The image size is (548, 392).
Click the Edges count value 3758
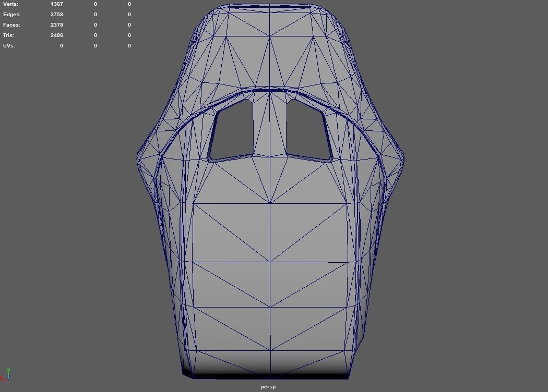[56, 15]
